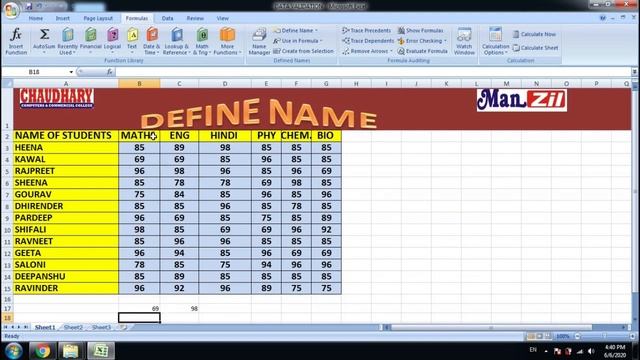The image size is (640, 360).
Task: Click the fx button beside formula bar
Action: 109,72
